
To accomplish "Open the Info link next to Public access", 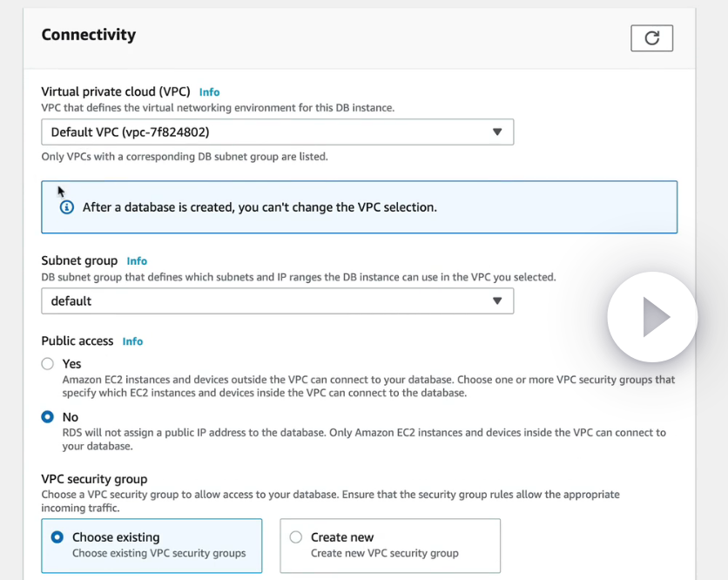I will click(132, 341).
